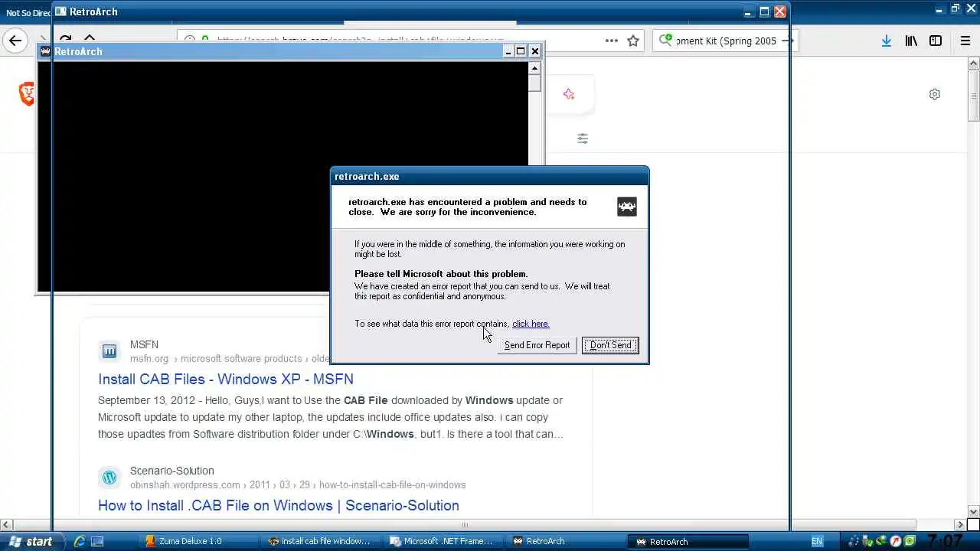The height and width of the screenshot is (551, 980).
Task: Open 'Install CAB Files - Windows XP - MSFN' result
Action: click(226, 379)
